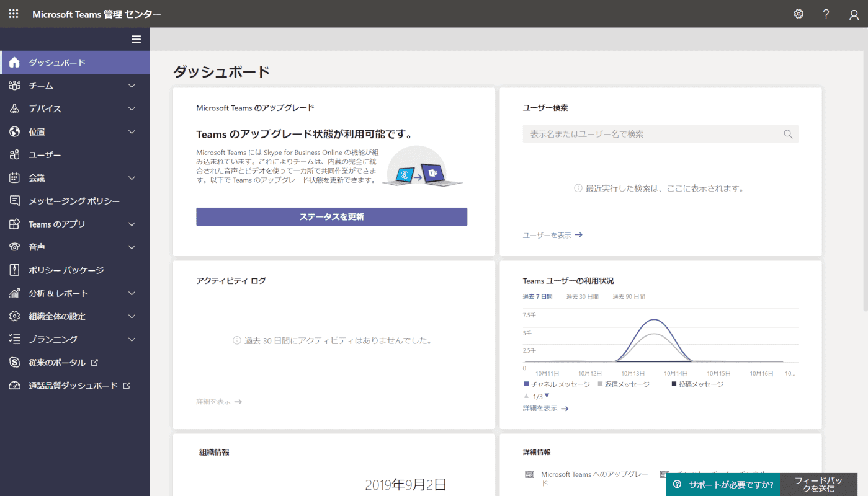The width and height of the screenshot is (868, 496).
Task: Expand the デバイス menu chevron
Action: click(x=132, y=108)
